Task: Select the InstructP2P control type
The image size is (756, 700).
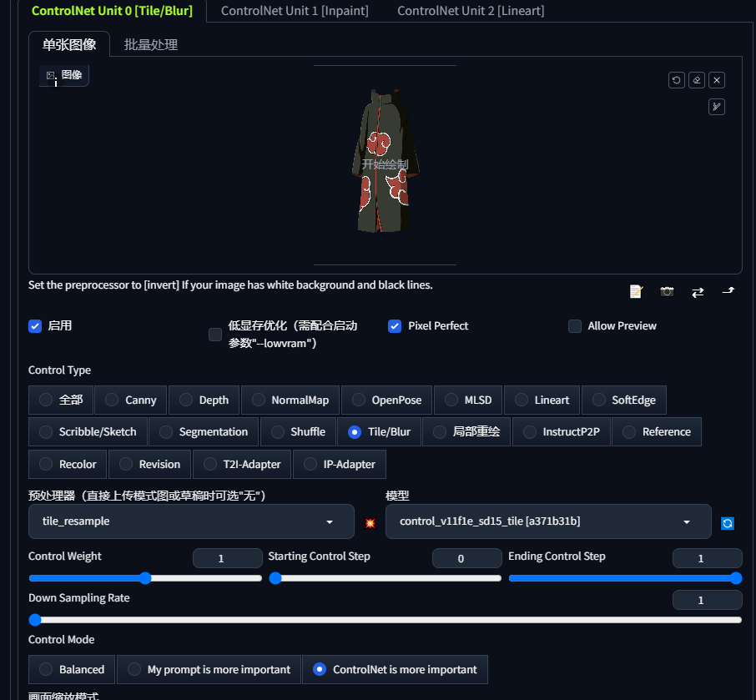Action: click(562, 432)
